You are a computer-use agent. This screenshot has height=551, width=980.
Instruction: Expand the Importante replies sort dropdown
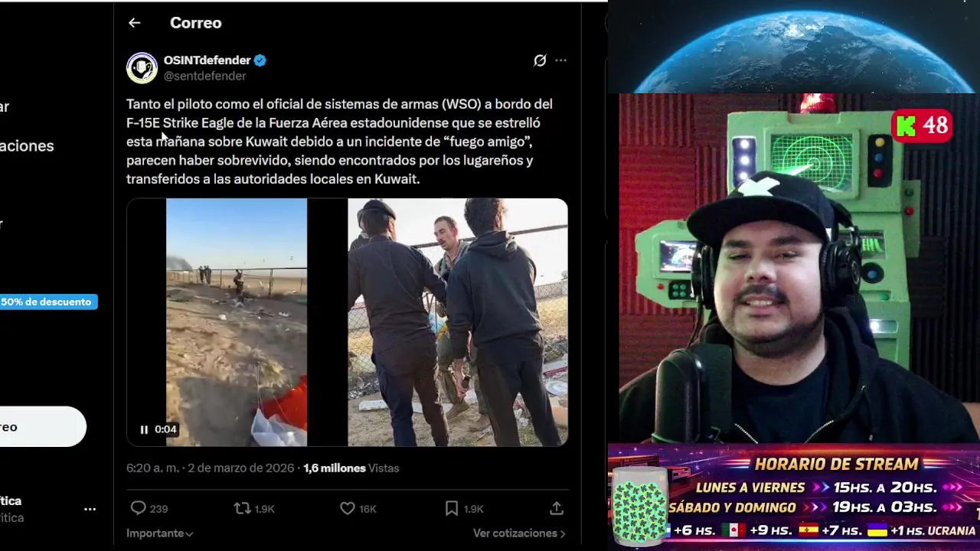160,533
